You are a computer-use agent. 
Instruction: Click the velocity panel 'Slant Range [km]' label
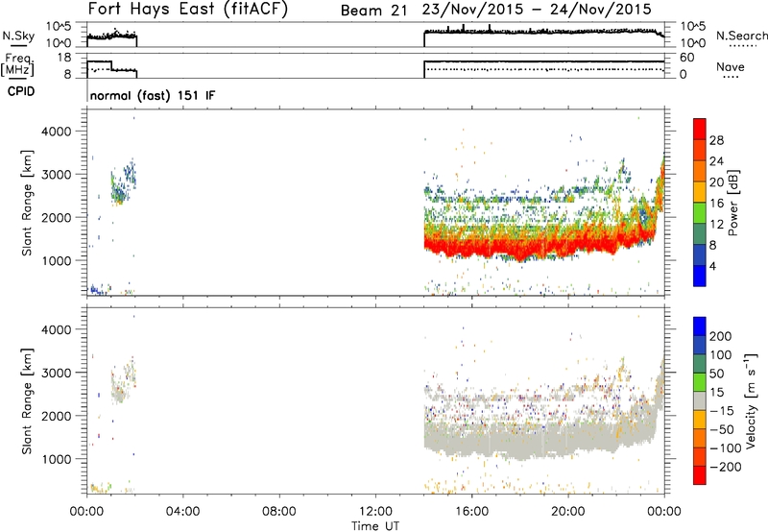[27, 401]
